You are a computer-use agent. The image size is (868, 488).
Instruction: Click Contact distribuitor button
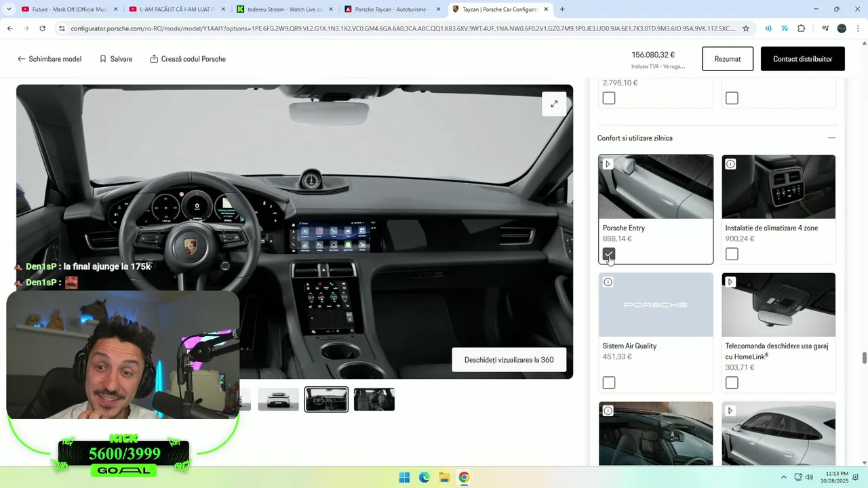pyautogui.click(x=803, y=59)
